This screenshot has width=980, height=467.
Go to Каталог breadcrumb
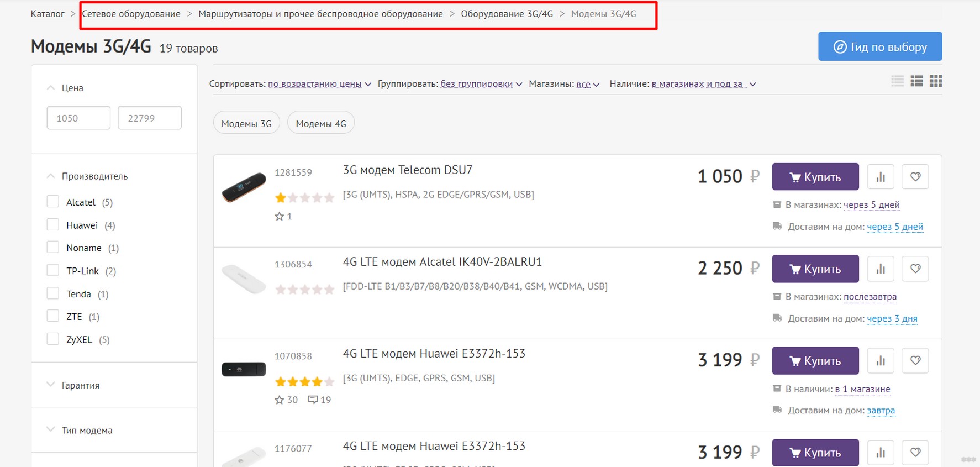pyautogui.click(x=48, y=14)
